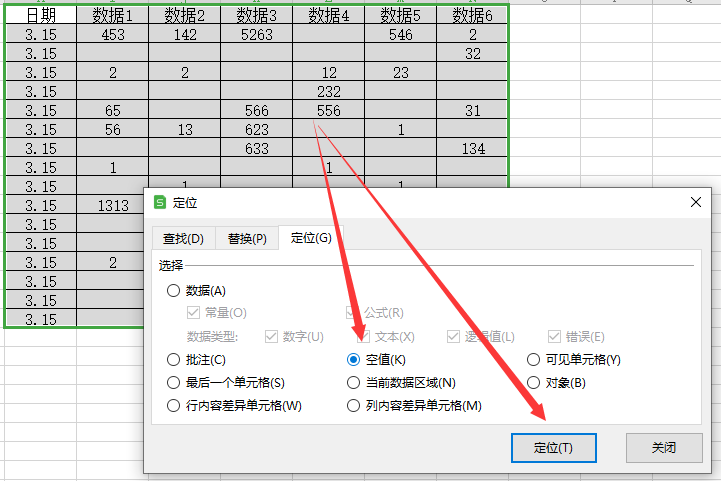Viewport: 721px width, 481px height.
Task: Click the 数据4 header cell
Action: 328,15
